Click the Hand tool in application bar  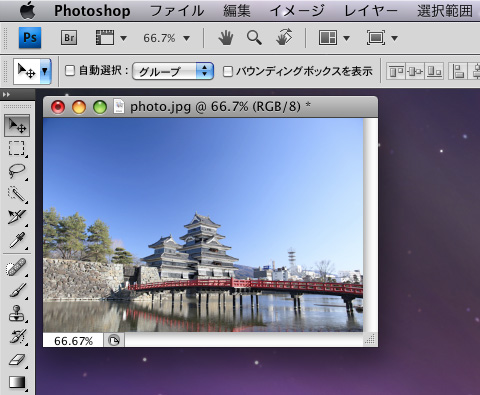point(226,38)
